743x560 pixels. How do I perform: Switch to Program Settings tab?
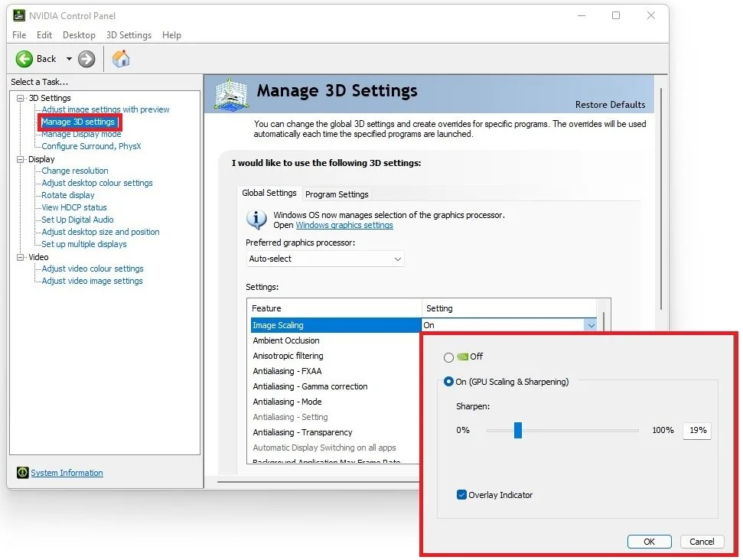[337, 194]
